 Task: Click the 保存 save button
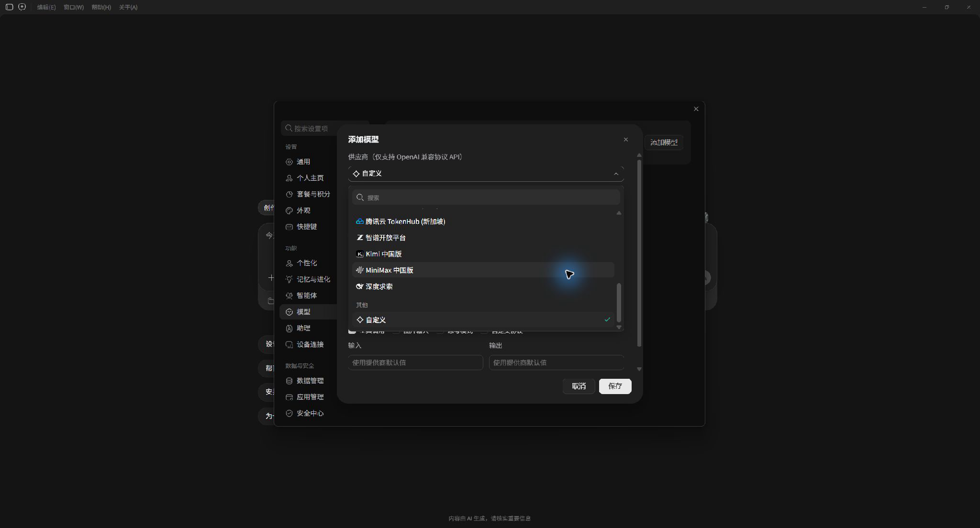pyautogui.click(x=615, y=386)
